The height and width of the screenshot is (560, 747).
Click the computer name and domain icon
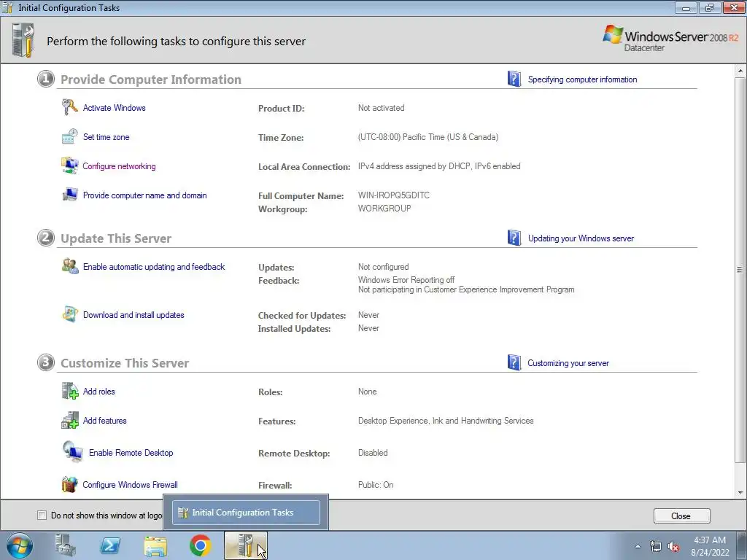[69, 195]
